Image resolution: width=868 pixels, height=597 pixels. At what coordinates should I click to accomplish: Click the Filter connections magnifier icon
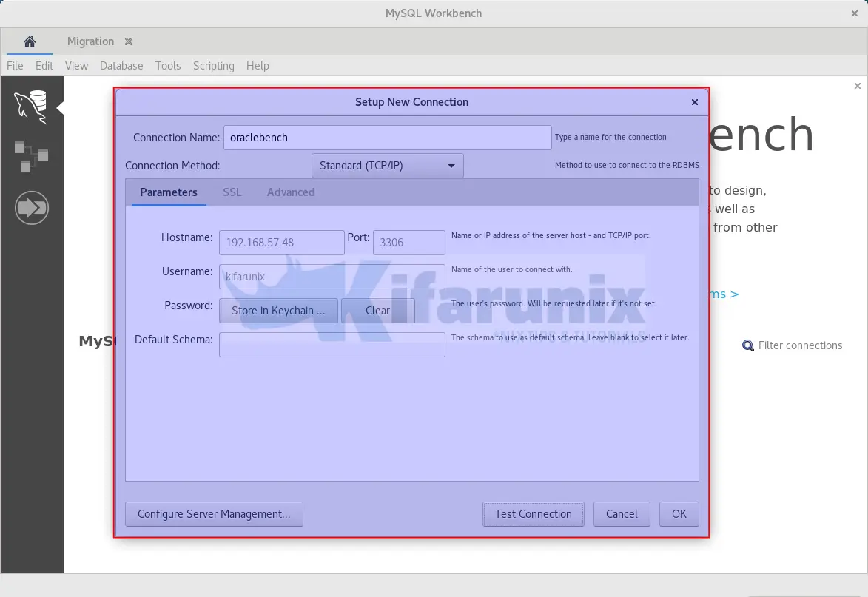[748, 345]
